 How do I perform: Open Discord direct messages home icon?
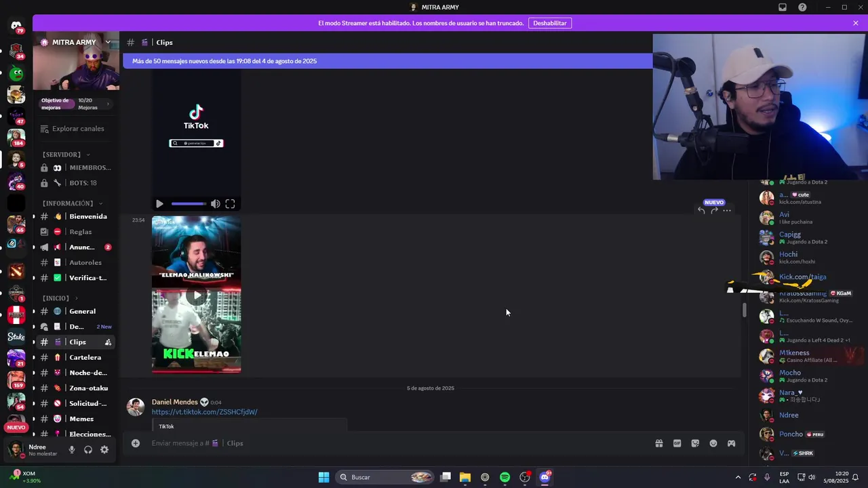click(16, 26)
